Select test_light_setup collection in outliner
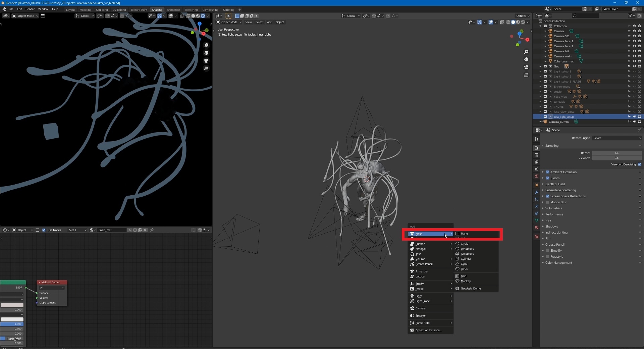The image size is (644, 349). [563, 117]
